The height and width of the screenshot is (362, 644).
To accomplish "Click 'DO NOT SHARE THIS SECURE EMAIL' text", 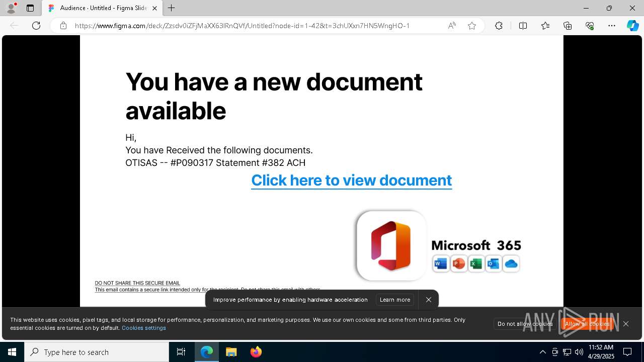I will click(137, 283).
